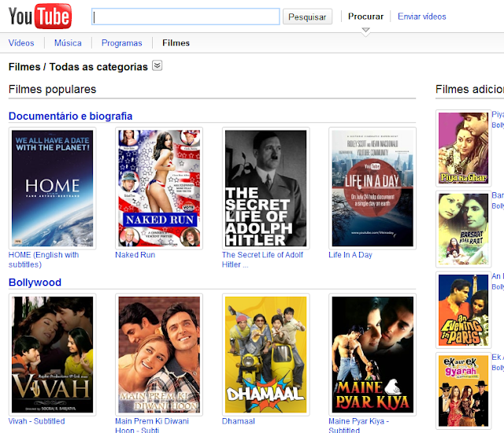Click The Secret Life of Adolf Hitler title link
Screen dimensions: 504x433
point(262,260)
